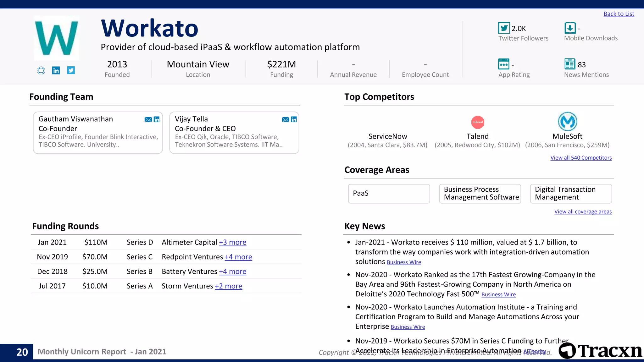Screen dimensions: 644x362
Task: Click the $25.0M funding amount
Action: tap(95, 271)
